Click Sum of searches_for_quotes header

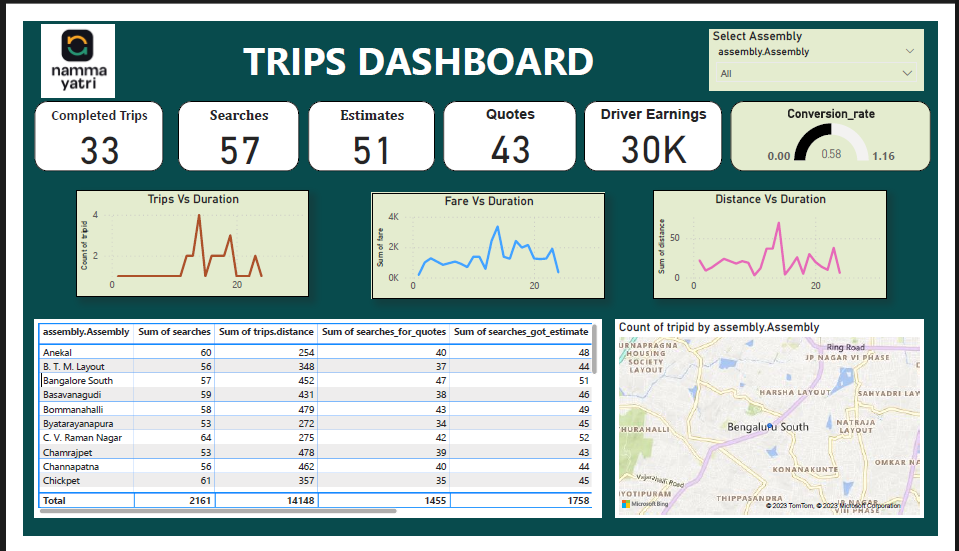(x=384, y=331)
